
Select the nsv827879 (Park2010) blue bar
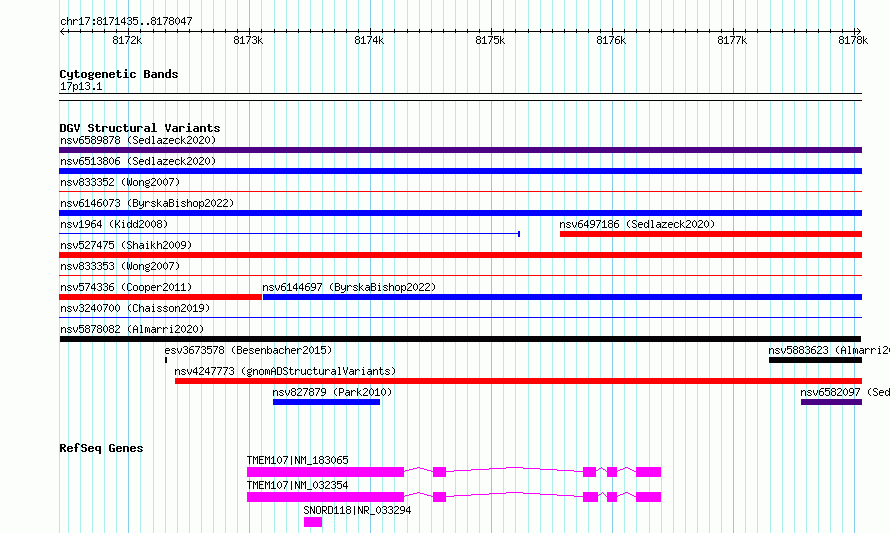pos(326,402)
